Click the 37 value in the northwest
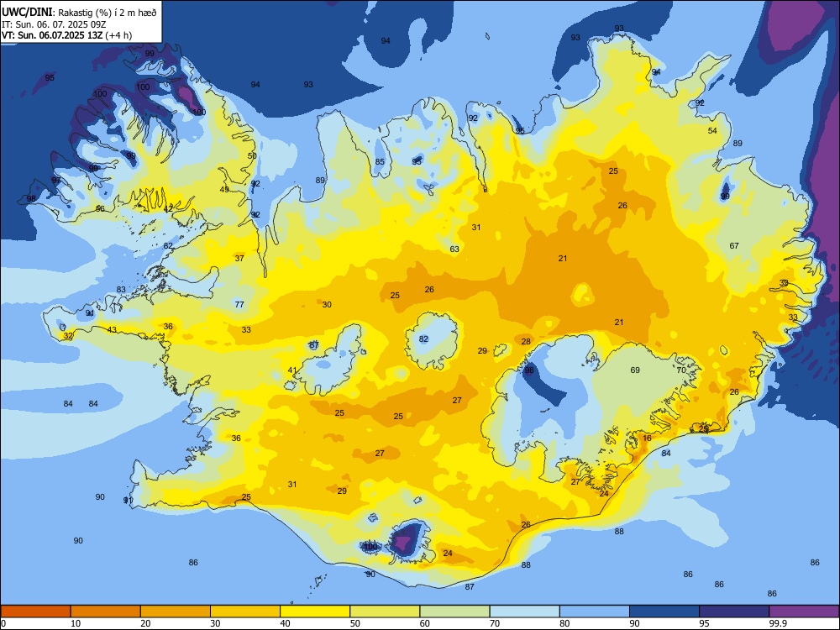Viewport: 840px width, 630px height. [239, 258]
